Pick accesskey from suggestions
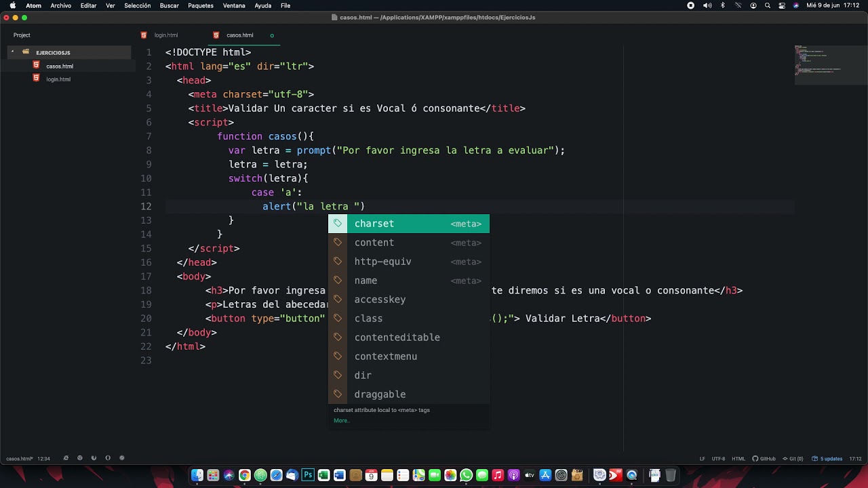 [409, 300]
